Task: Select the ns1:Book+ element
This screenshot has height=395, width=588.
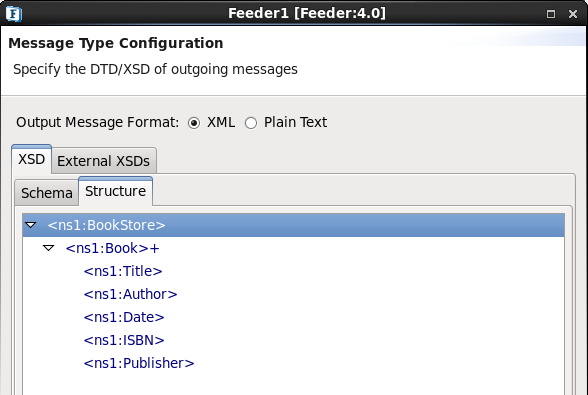Action: click(x=112, y=248)
